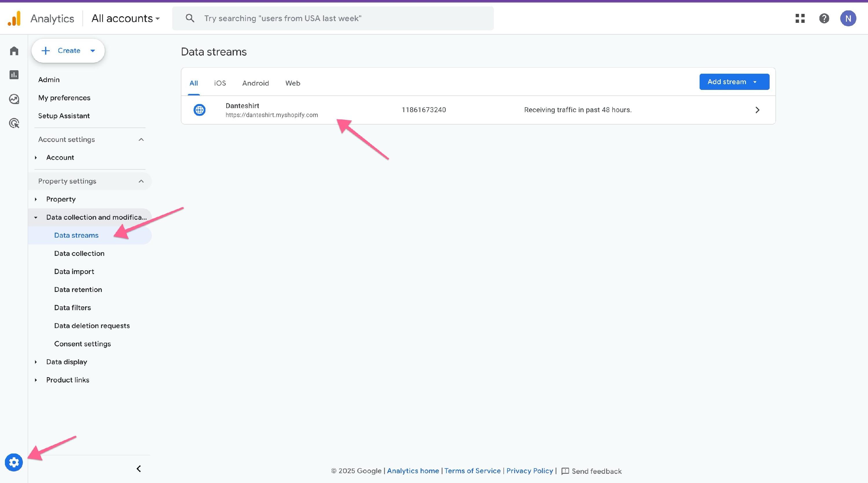
Task: Open Data collection settings
Action: pyautogui.click(x=79, y=253)
